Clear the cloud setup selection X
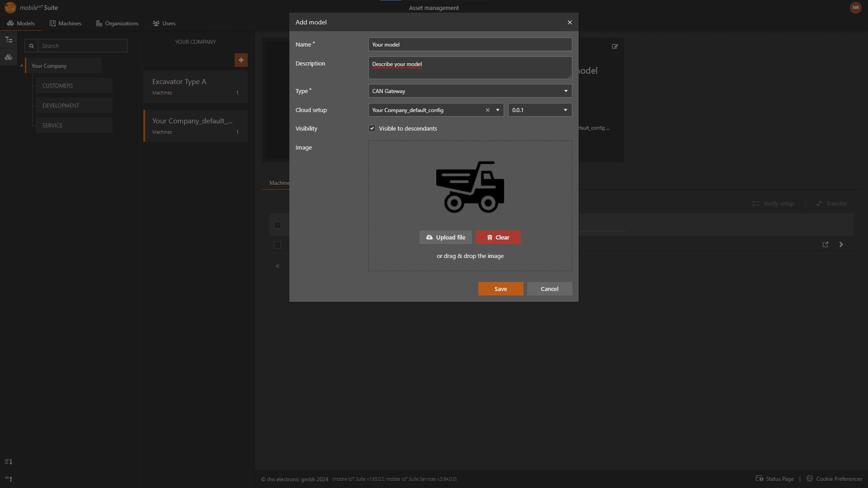 pos(487,110)
